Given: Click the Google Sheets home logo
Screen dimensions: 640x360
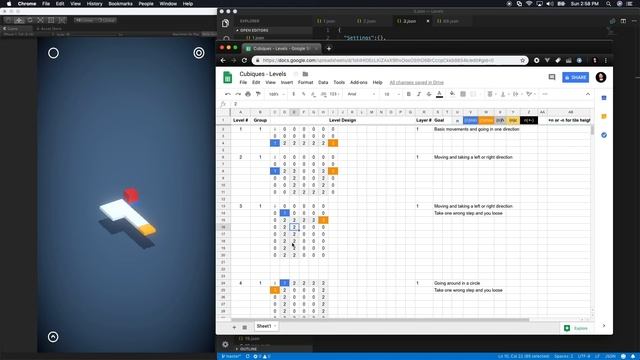Looking at the screenshot, I should click(x=228, y=77).
